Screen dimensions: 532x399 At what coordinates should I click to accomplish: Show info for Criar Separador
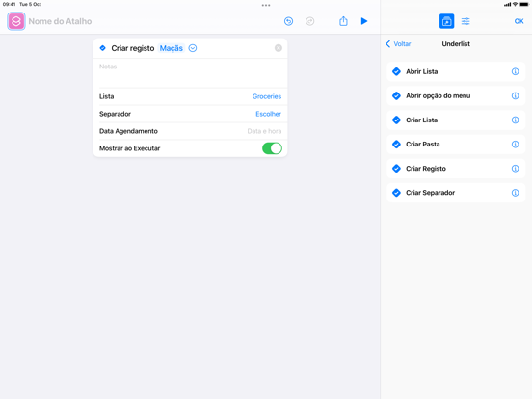click(x=515, y=193)
